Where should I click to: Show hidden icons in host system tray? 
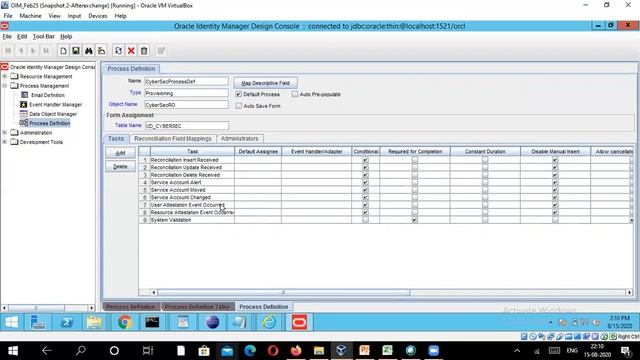coord(517,351)
